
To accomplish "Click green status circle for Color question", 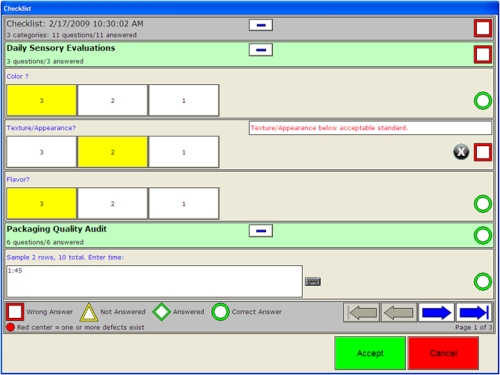I will pyautogui.click(x=483, y=101).
